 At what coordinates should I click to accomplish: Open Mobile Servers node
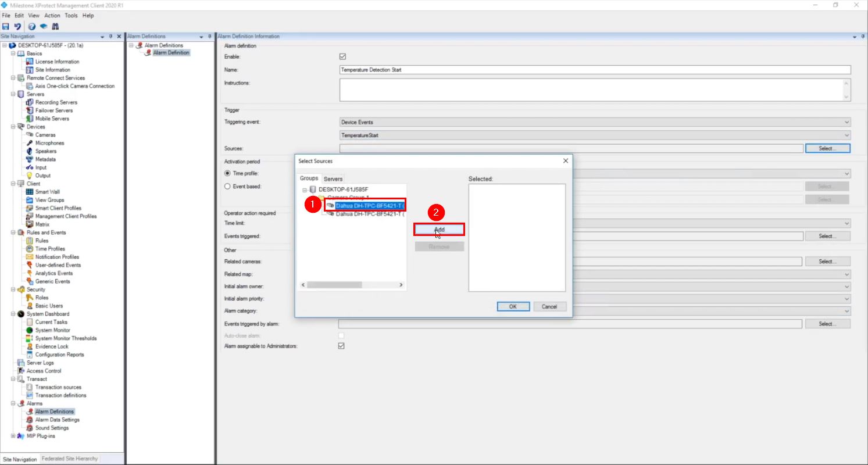click(x=52, y=119)
